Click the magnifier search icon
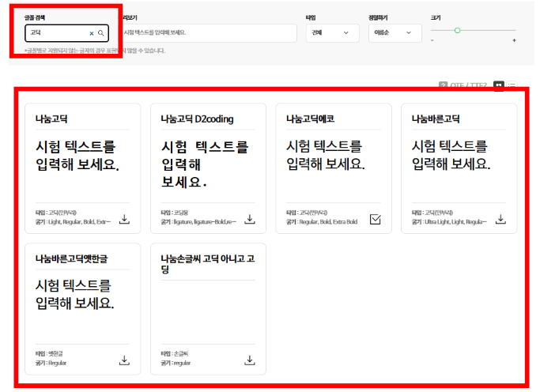This screenshot has height=392, width=540. [x=101, y=33]
